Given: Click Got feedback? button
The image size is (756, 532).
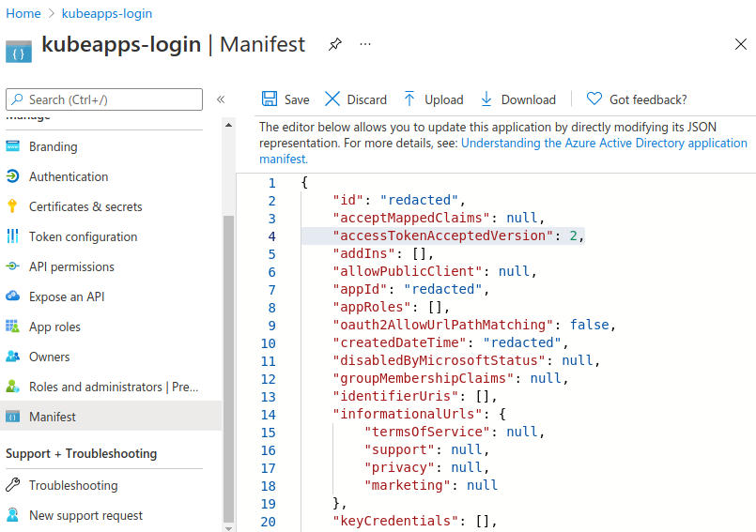Looking at the screenshot, I should click(x=637, y=99).
